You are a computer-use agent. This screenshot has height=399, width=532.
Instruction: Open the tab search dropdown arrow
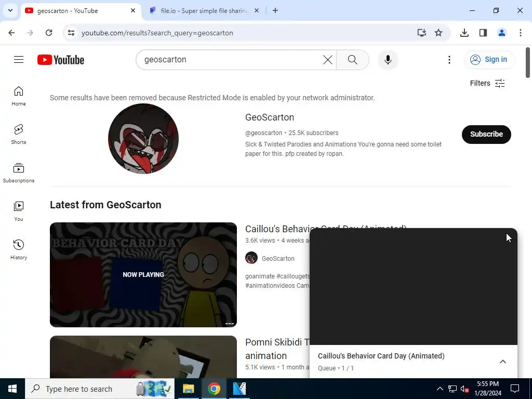point(10,10)
